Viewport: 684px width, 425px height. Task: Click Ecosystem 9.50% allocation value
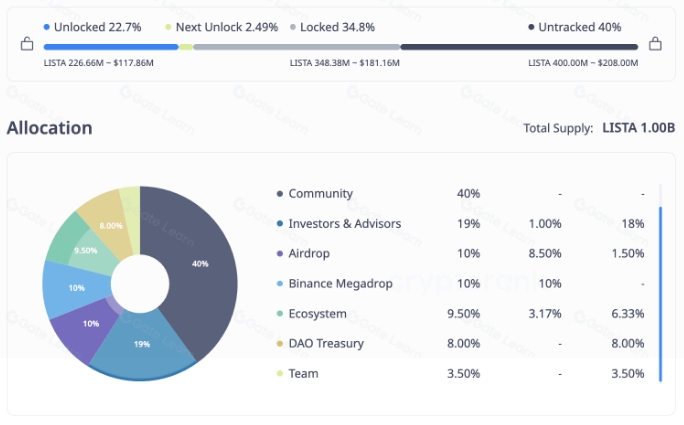[464, 313]
